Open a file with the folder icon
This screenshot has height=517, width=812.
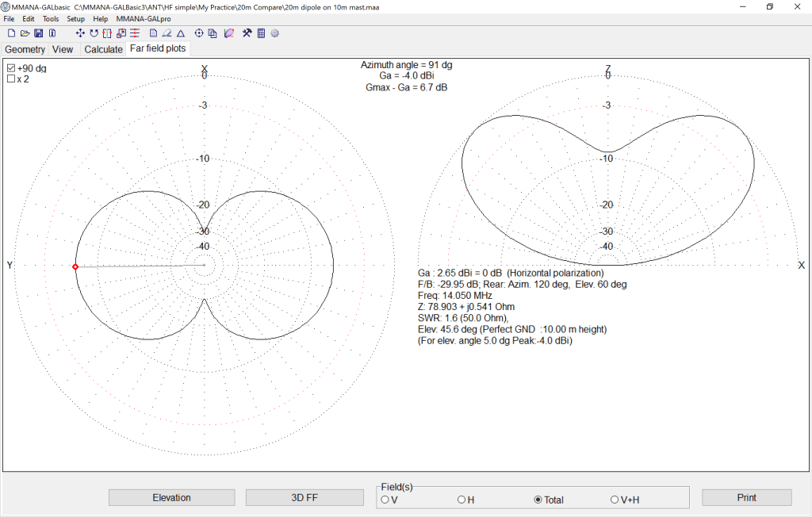coord(25,33)
